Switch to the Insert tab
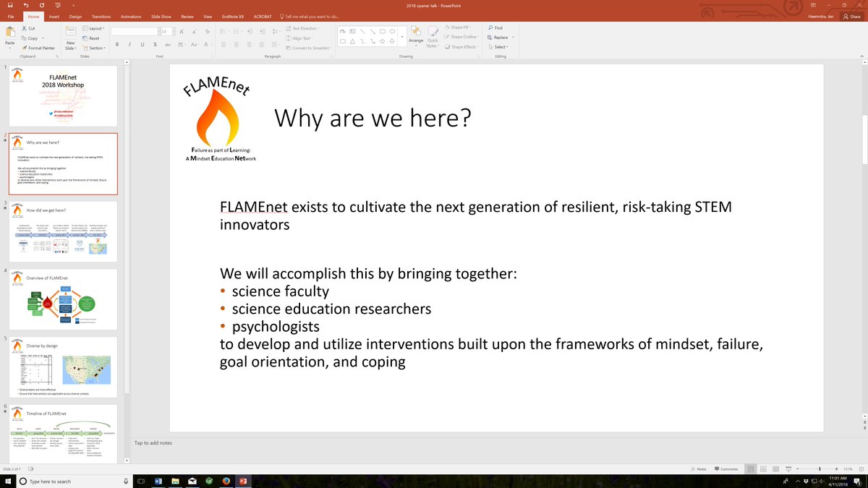Screen dimensions: 868x488 click(53, 16)
